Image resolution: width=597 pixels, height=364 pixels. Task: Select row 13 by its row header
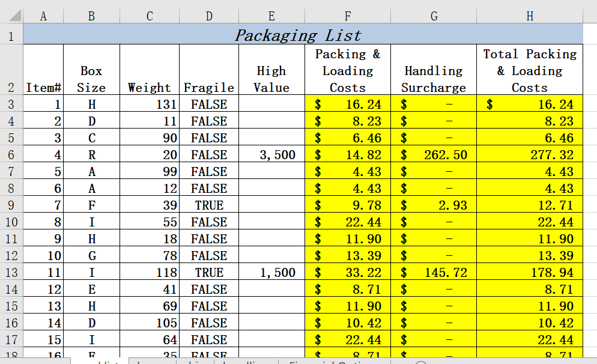click(11, 272)
